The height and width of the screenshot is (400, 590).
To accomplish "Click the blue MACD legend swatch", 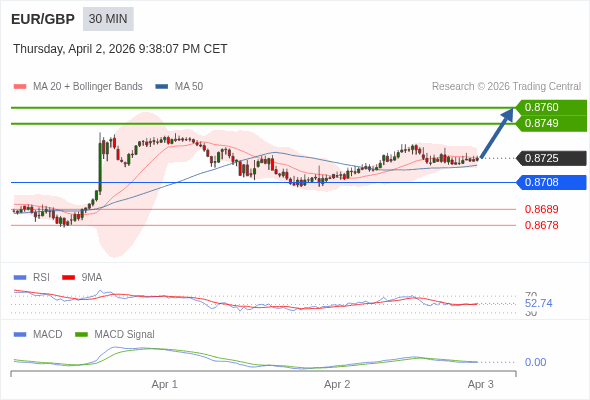I will point(20,335).
